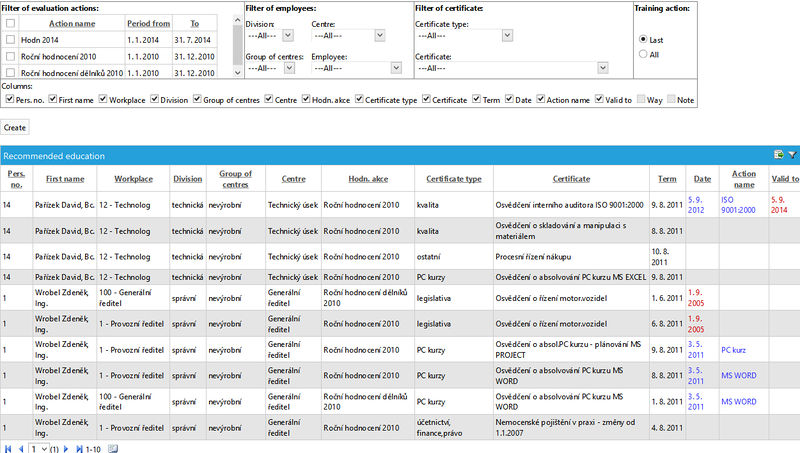Uncheck the Date column checkbox
This screenshot has height=453, width=800.
509,99
